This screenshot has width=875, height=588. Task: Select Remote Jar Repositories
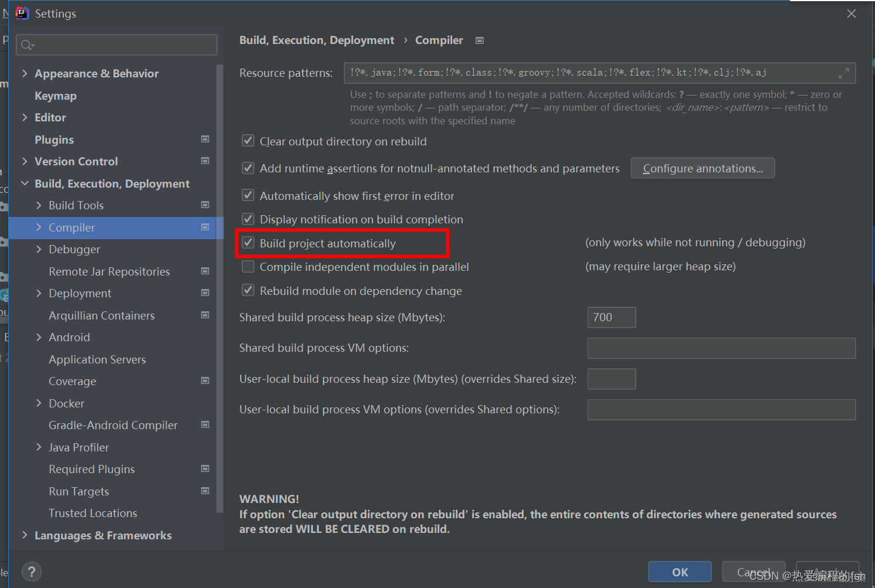point(109,271)
